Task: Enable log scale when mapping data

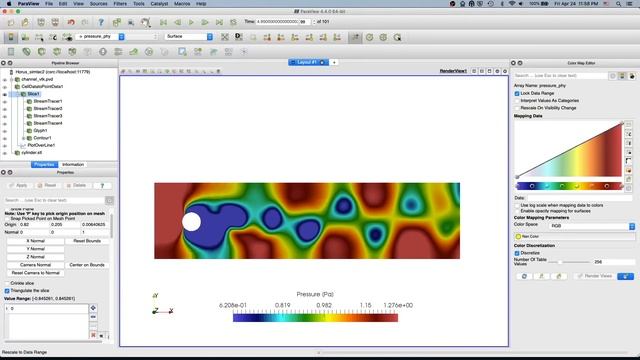Action: (x=517, y=205)
